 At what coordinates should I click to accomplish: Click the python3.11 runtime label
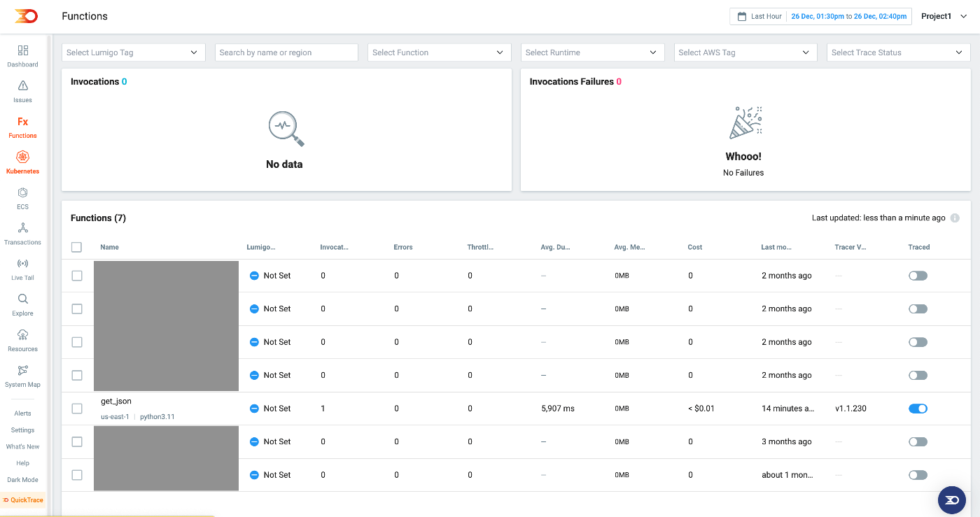157,417
